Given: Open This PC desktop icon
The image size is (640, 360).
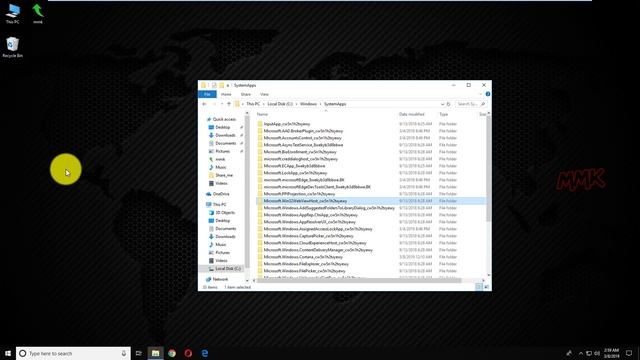Looking at the screenshot, I should pyautogui.click(x=13, y=13).
